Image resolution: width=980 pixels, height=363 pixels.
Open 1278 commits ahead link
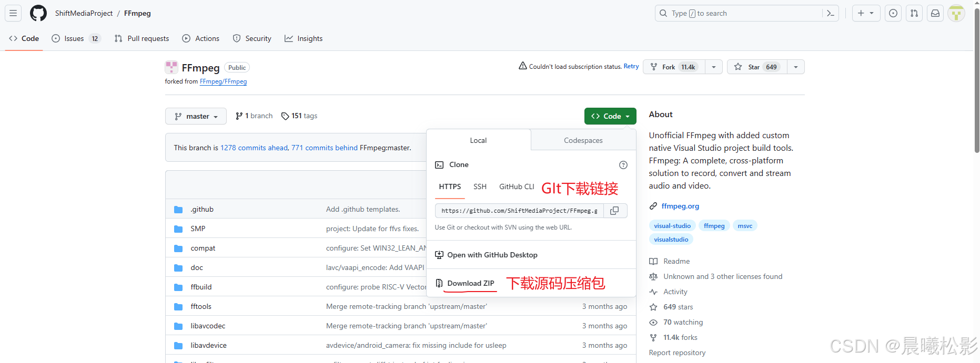click(254, 148)
